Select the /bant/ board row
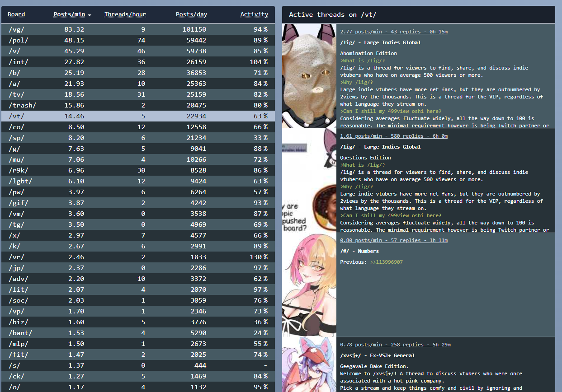 [138, 333]
